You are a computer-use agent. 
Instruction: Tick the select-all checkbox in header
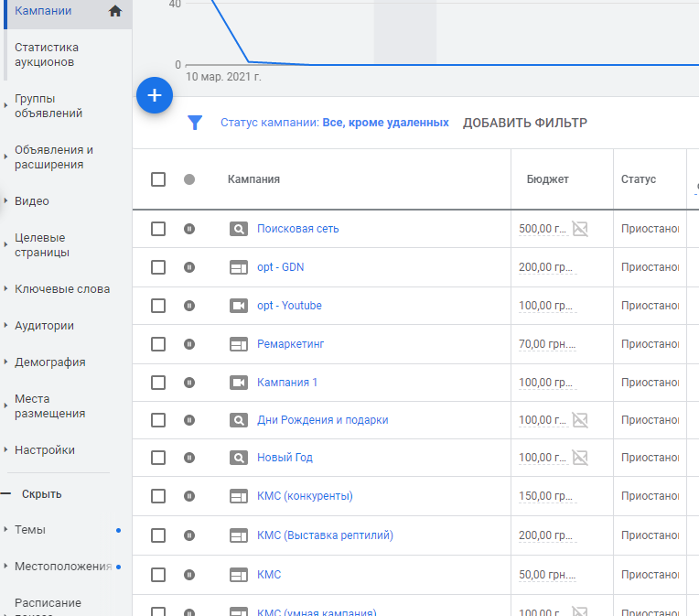158,179
